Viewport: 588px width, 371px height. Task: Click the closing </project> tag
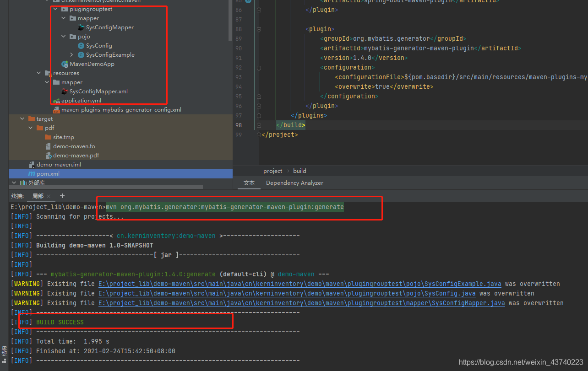coord(279,134)
